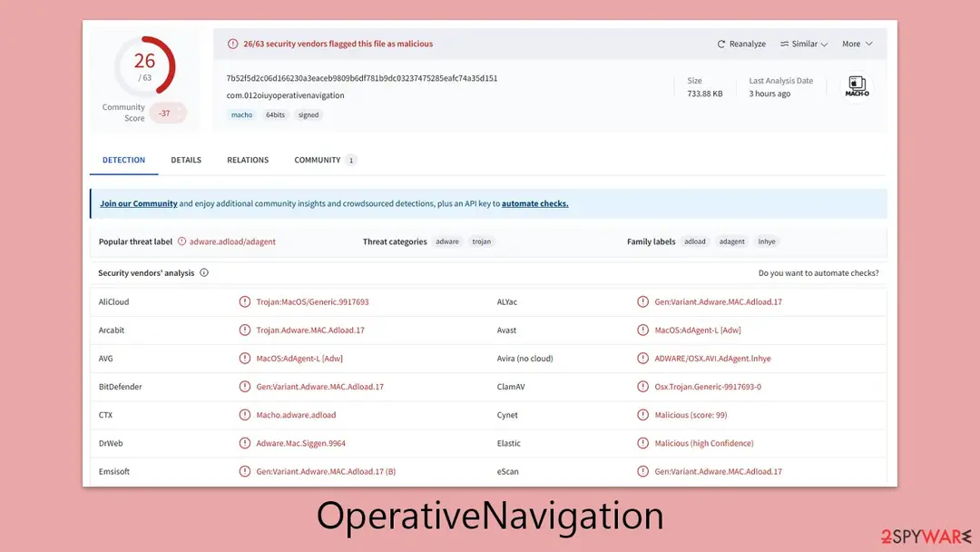Click the alert icon in Avira row
Image resolution: width=980 pixels, height=552 pixels.
tap(642, 359)
